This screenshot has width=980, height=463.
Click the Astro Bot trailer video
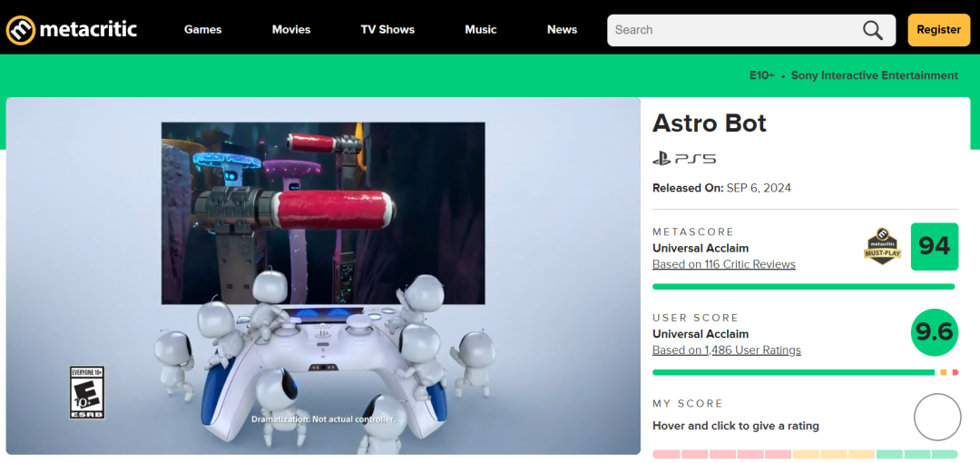[323, 276]
